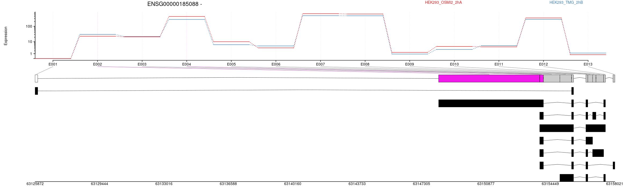644x188 pixels.
Task: Click the E004 exon bin label
Action: pos(186,64)
